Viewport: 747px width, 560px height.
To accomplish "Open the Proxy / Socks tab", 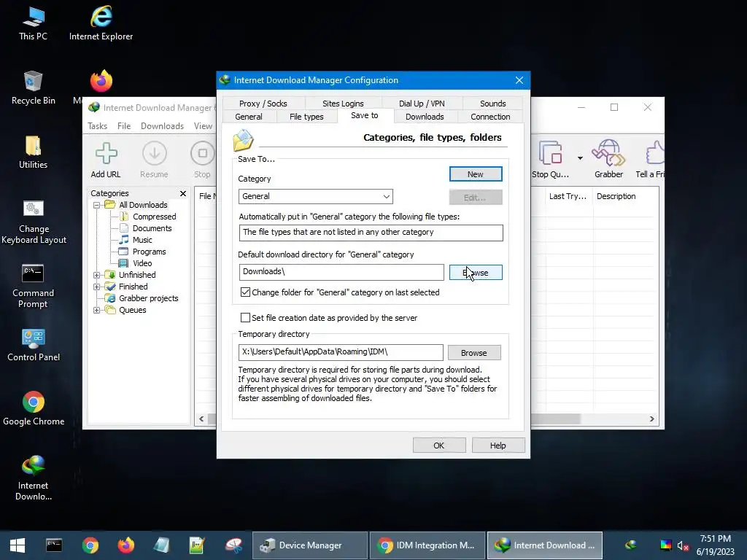I will click(263, 104).
